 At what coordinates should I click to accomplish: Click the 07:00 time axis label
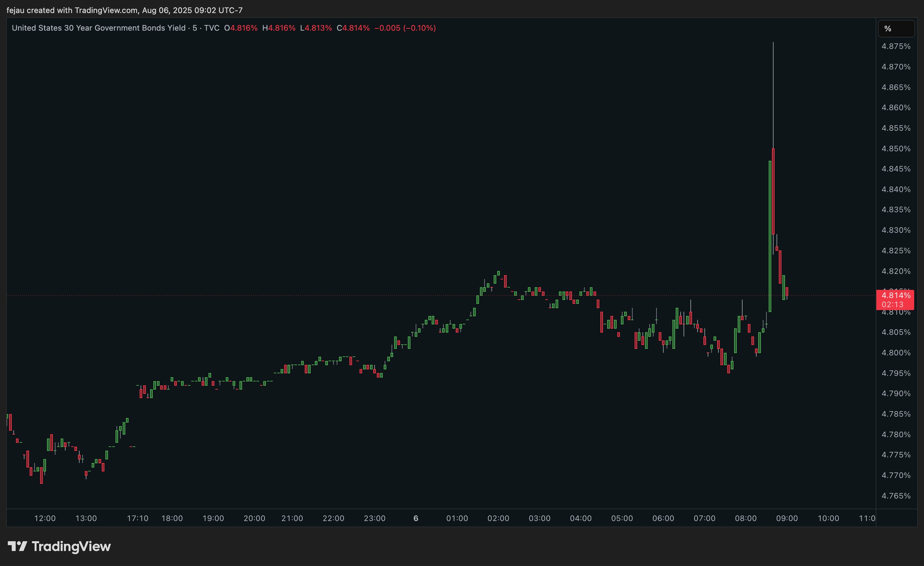tap(705, 518)
